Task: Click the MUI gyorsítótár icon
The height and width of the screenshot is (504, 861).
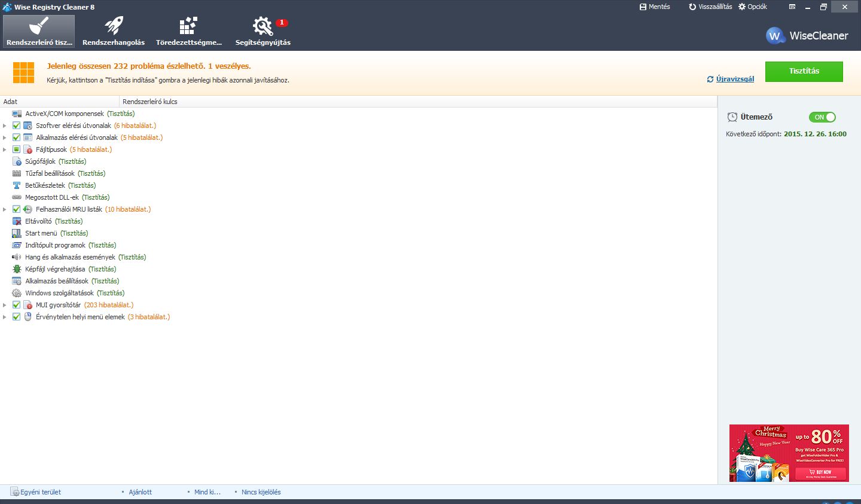Action: (x=28, y=305)
